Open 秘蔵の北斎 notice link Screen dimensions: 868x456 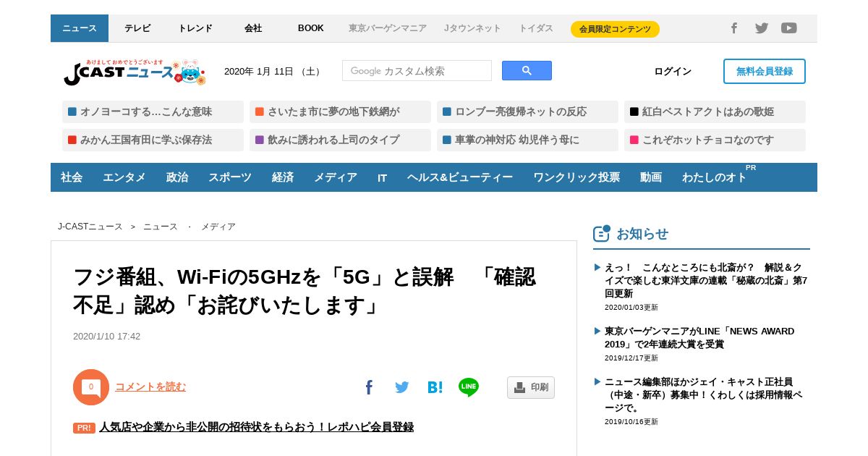click(706, 279)
